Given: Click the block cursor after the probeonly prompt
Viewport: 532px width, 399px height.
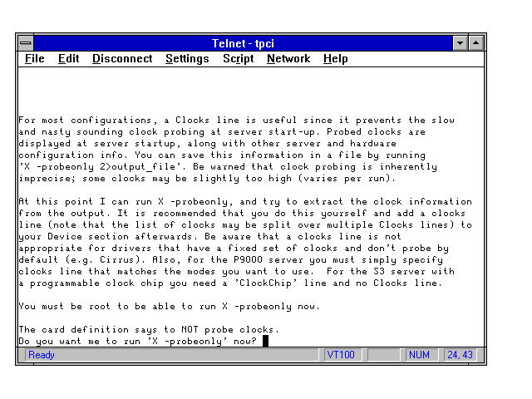Looking at the screenshot, I should pos(265,341).
